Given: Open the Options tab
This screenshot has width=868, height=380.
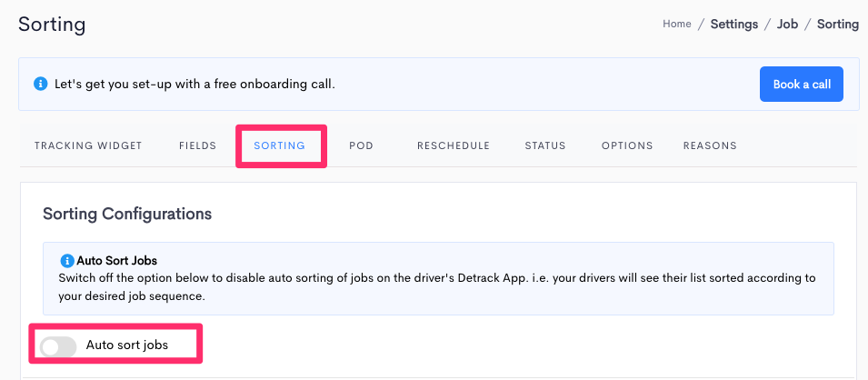Looking at the screenshot, I should pyautogui.click(x=627, y=145).
